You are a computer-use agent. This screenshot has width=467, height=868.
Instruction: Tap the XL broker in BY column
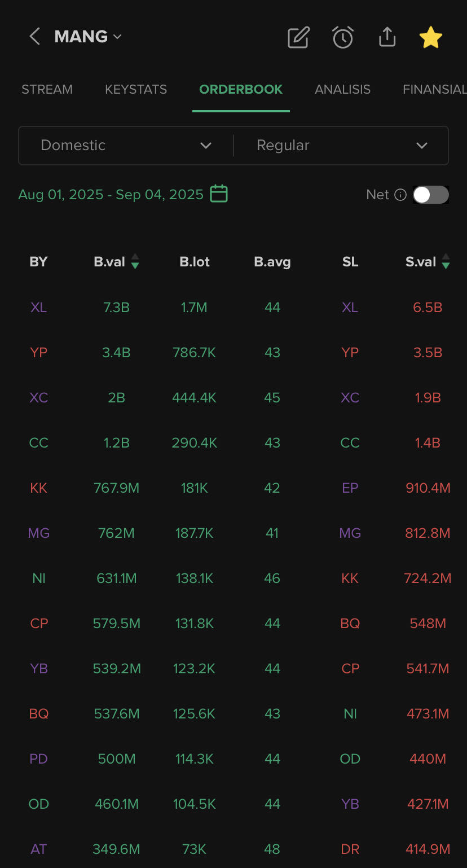38,308
